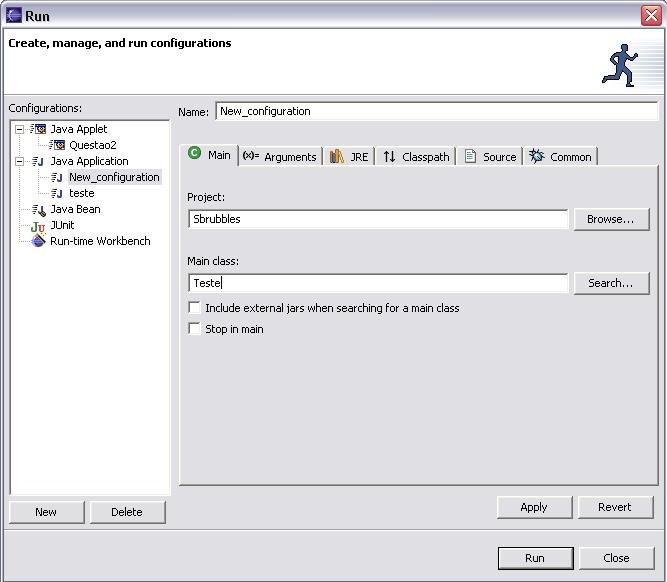Image resolution: width=667 pixels, height=582 pixels.
Task: Select the Java Application tree label
Action: [x=89, y=161]
